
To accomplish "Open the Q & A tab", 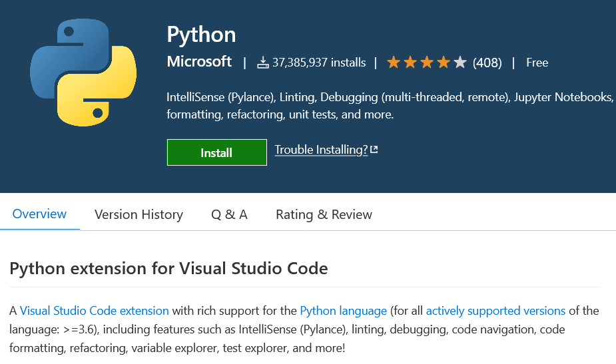I will pos(230,214).
